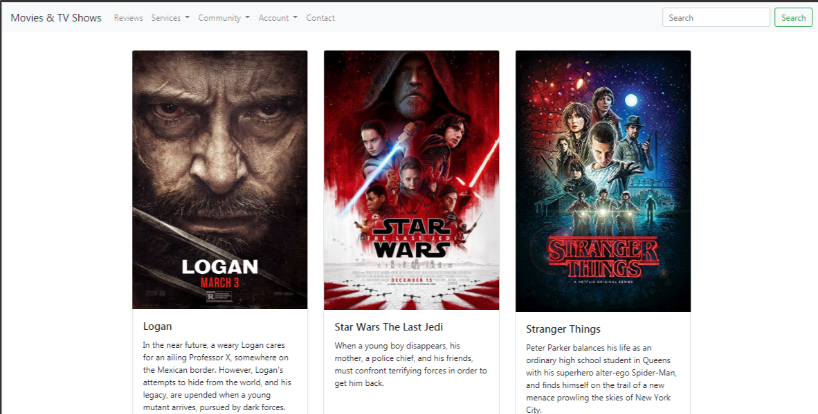
Task: Focus the Search input field
Action: (716, 17)
